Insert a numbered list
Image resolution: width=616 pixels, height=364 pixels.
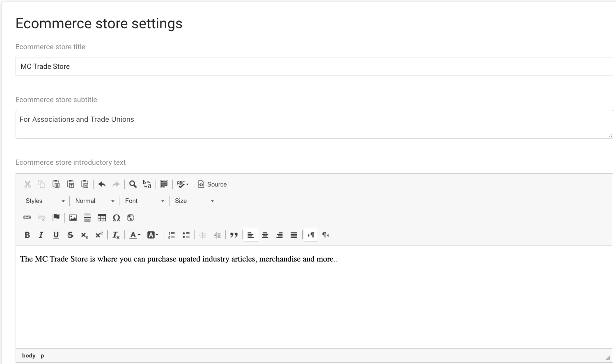tap(172, 235)
